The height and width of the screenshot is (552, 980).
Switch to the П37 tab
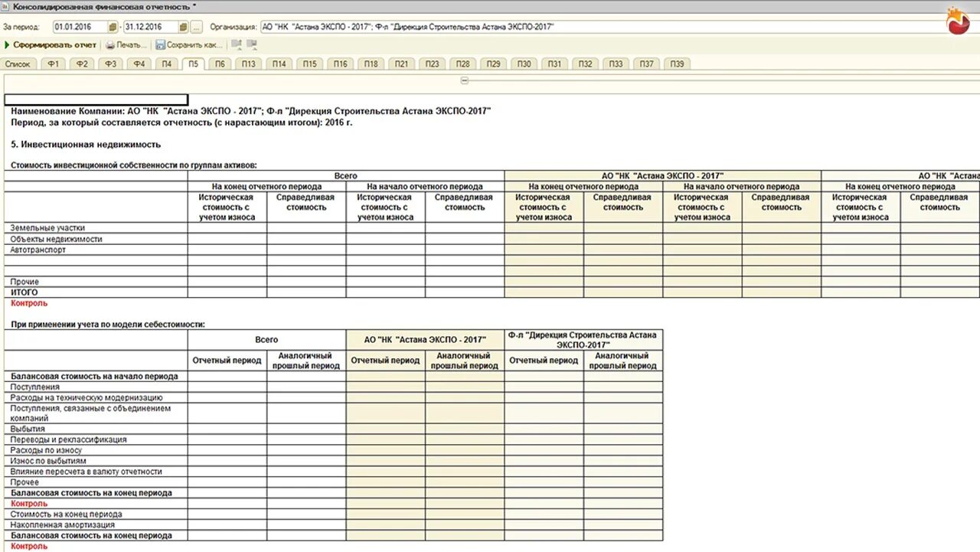coord(646,64)
